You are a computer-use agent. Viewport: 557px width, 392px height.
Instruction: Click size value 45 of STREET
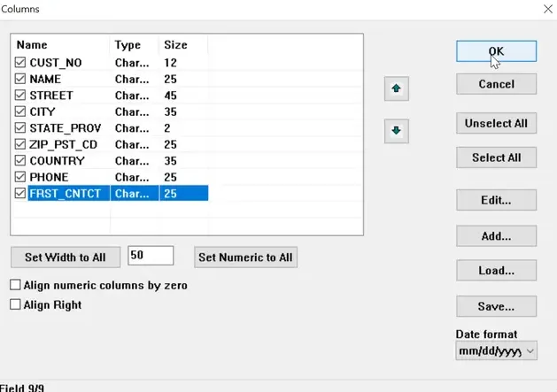click(x=170, y=96)
